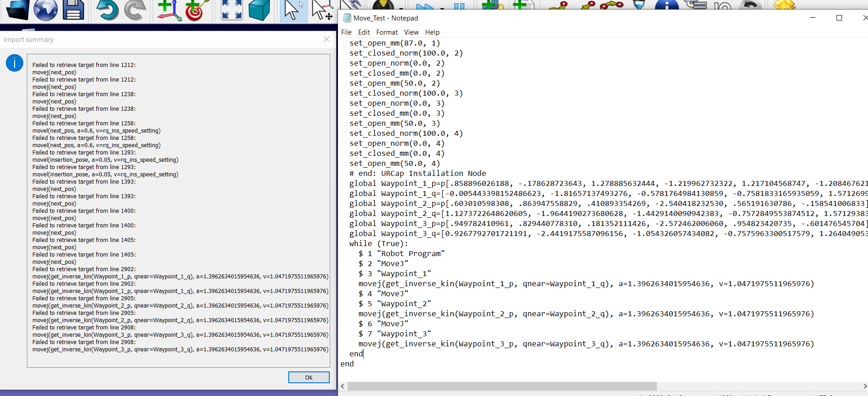Open Notepad's Help menu
This screenshot has height=396, width=868.
pos(432,32)
